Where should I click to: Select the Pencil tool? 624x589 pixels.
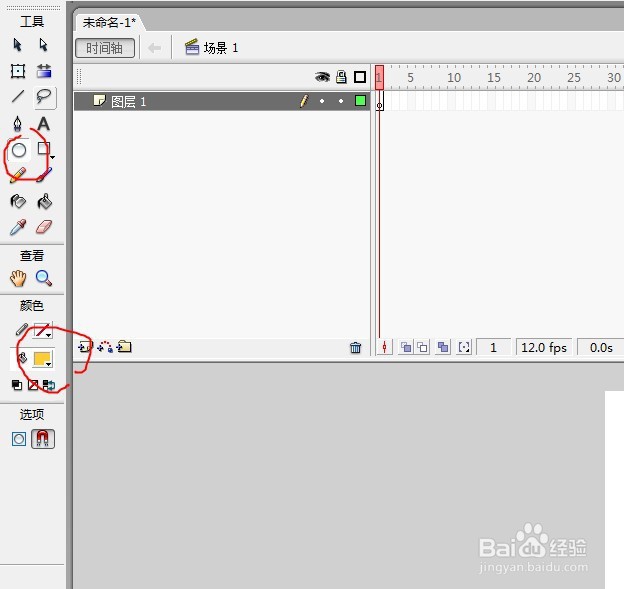[18, 175]
